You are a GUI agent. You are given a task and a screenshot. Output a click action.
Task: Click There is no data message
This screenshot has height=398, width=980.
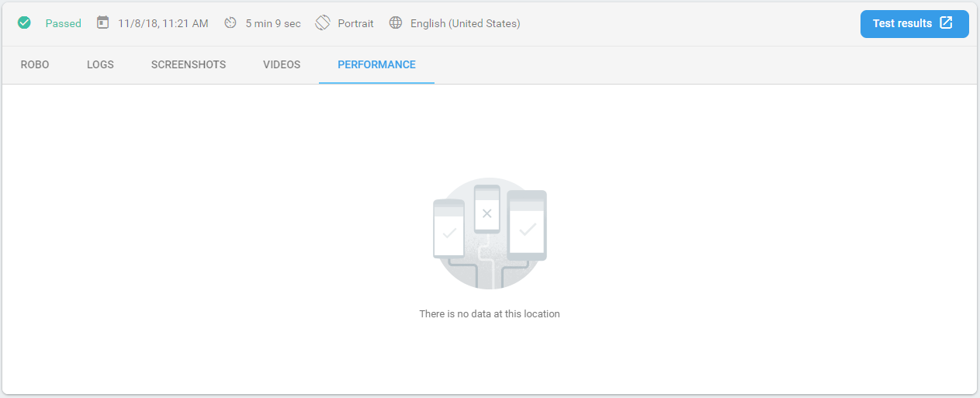click(x=490, y=314)
